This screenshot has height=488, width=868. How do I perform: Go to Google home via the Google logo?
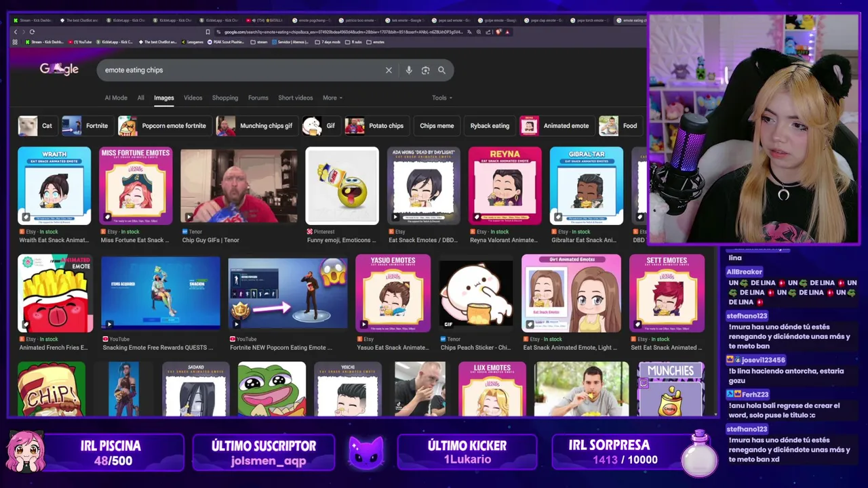[x=59, y=69]
